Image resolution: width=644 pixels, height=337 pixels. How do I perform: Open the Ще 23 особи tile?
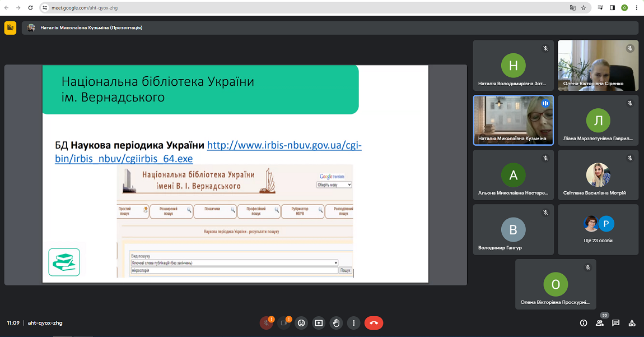(598, 229)
